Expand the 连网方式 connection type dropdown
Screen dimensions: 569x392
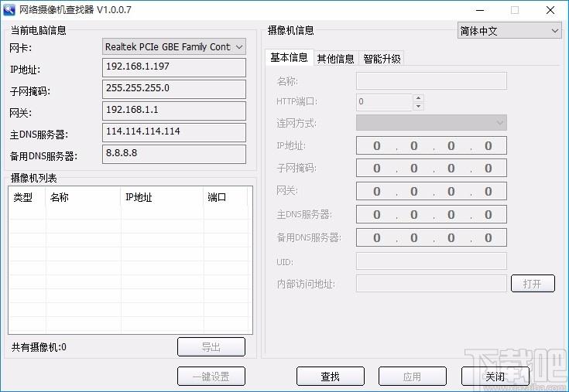431,123
